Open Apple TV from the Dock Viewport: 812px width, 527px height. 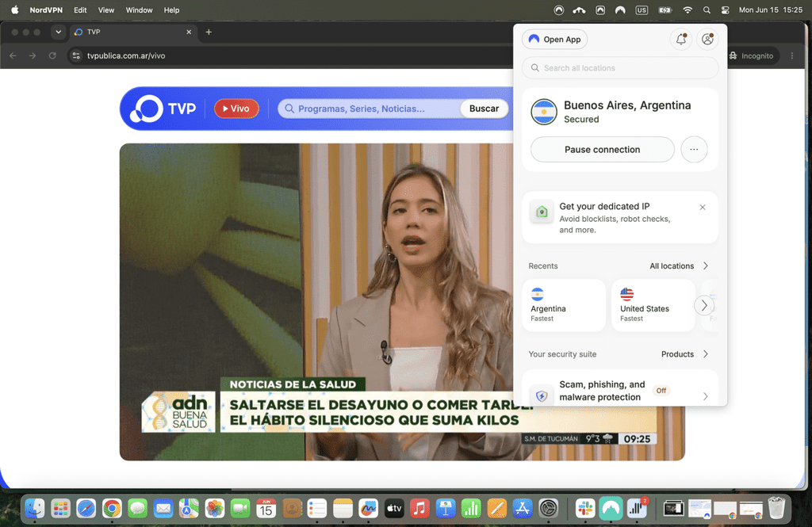[394, 509]
